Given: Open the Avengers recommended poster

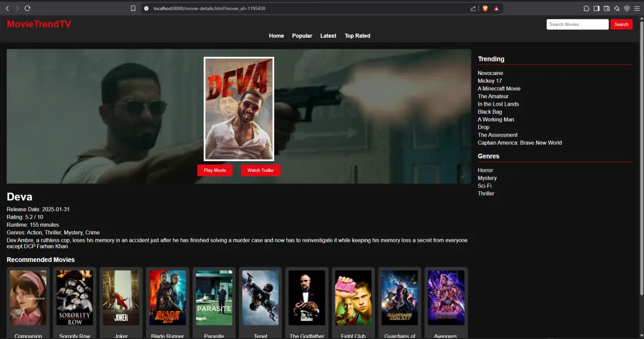Looking at the screenshot, I should tap(446, 298).
